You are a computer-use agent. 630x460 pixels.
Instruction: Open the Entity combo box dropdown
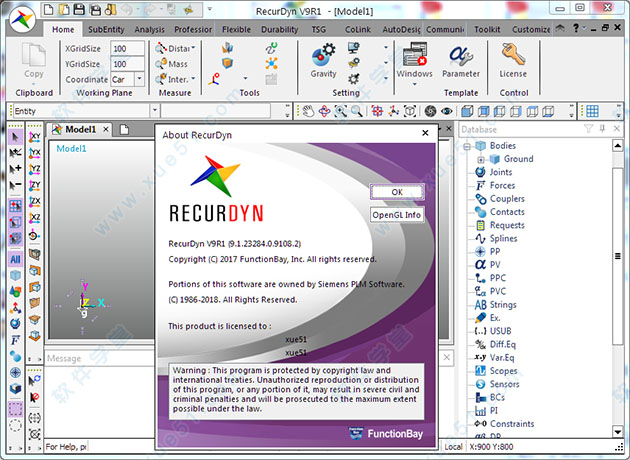[x=155, y=111]
